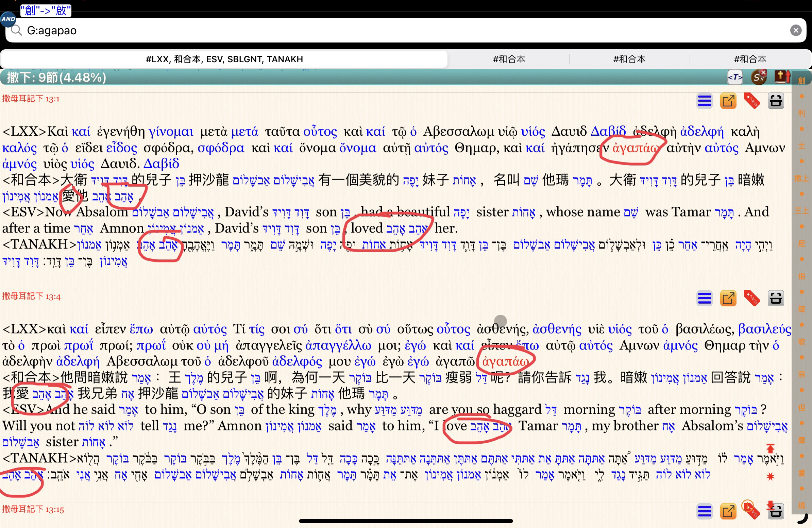
Task: Clear the G:agapao search text with the X
Action: 797,30
